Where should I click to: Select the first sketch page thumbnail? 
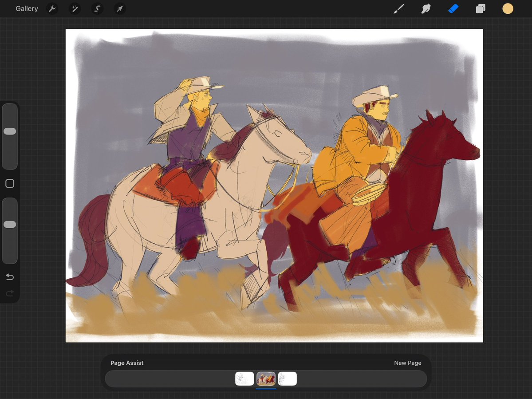click(x=244, y=379)
